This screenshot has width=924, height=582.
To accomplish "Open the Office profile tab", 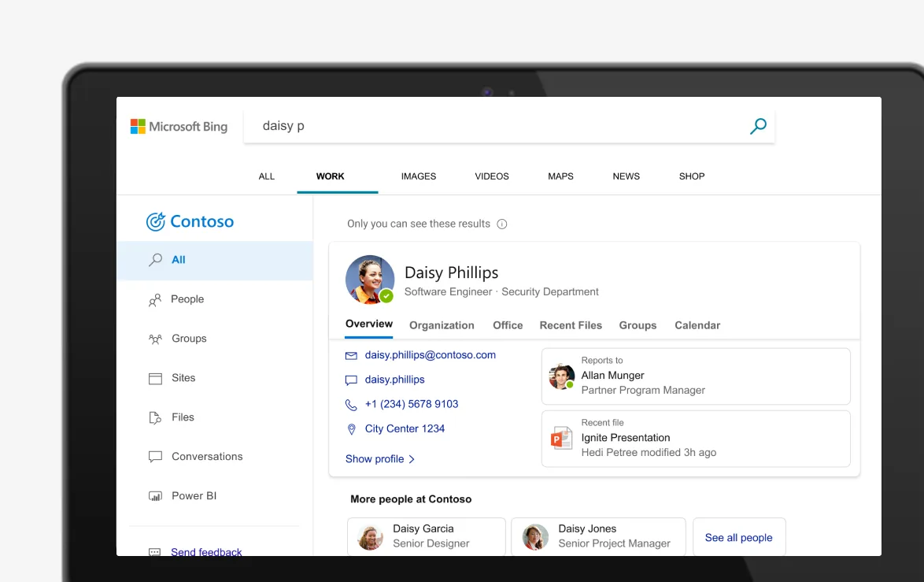I will click(x=508, y=325).
